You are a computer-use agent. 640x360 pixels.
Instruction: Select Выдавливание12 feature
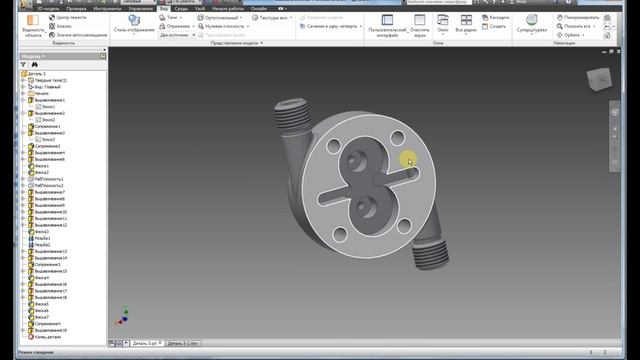[x=47, y=225]
